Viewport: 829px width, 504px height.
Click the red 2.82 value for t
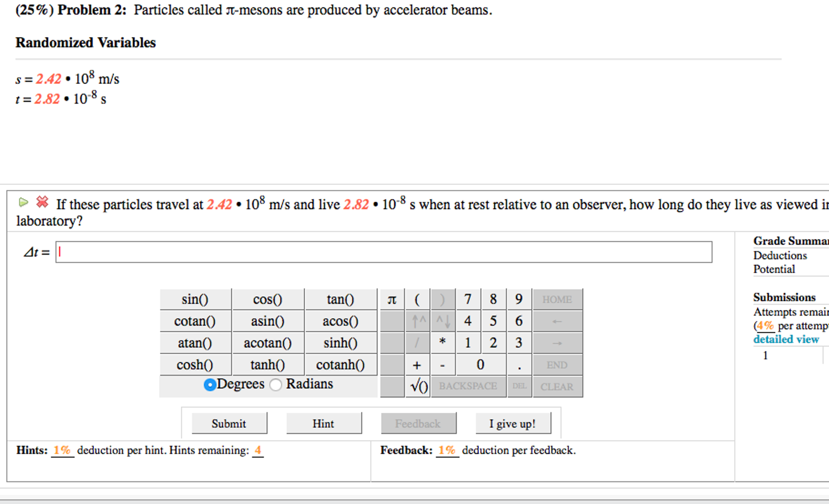pos(47,99)
